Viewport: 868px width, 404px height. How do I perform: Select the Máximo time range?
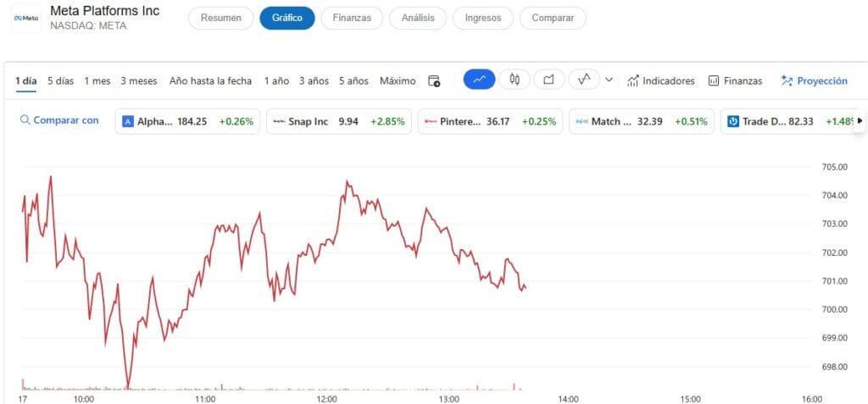[398, 80]
